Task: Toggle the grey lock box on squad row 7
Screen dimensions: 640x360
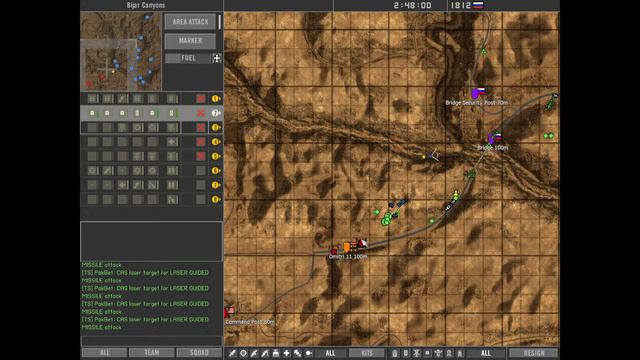Action: 200,185
